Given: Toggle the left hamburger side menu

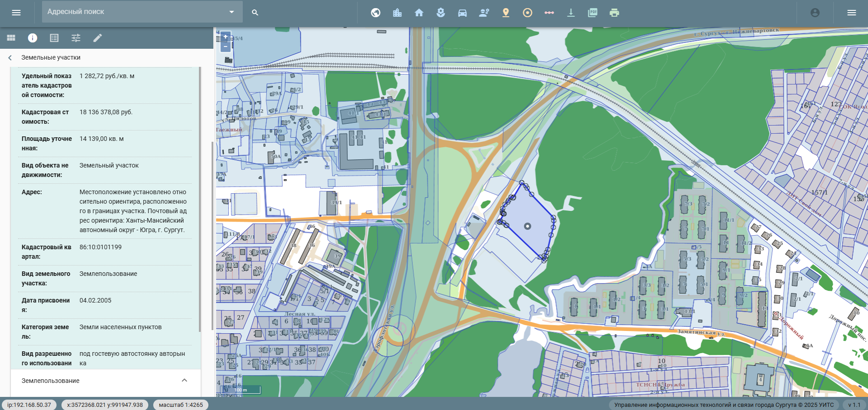Looking at the screenshot, I should [x=16, y=13].
